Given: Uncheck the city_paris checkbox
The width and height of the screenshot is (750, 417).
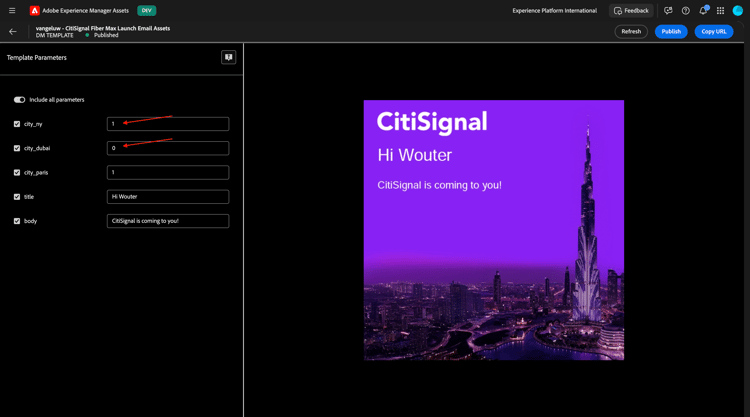Looking at the screenshot, I should pos(17,172).
